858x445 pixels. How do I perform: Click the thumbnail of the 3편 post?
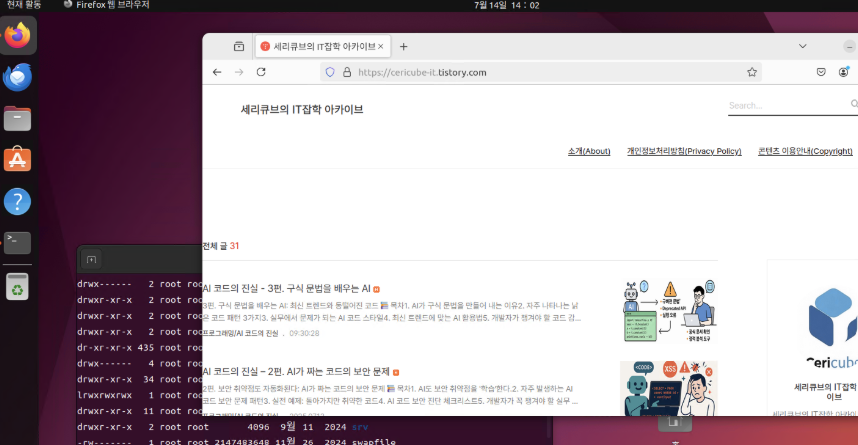coord(669,311)
